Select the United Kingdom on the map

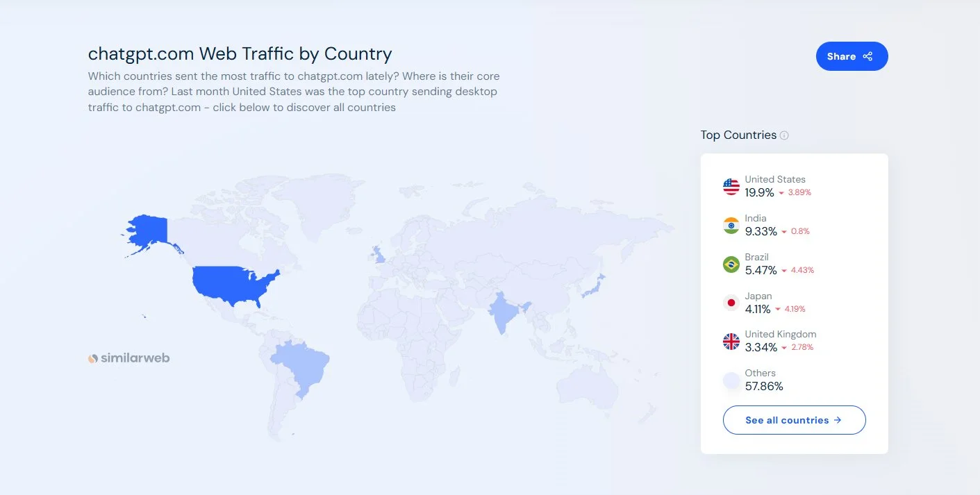(379, 254)
